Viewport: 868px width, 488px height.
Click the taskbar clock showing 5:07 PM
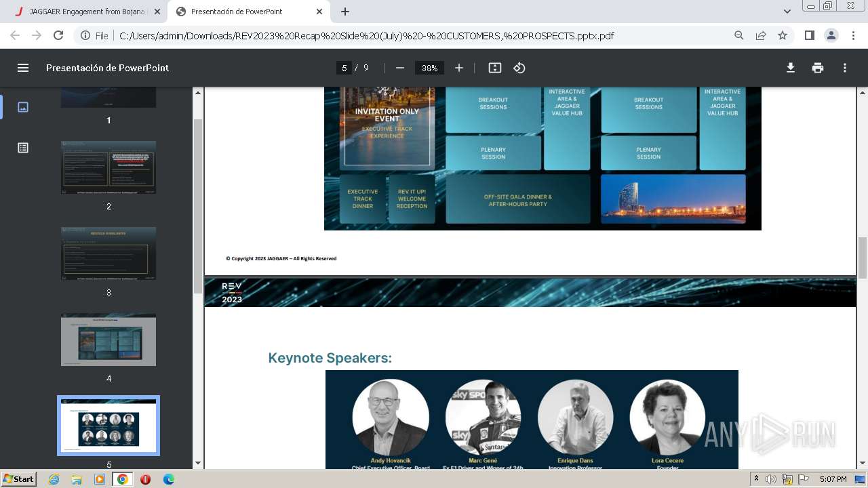833,479
